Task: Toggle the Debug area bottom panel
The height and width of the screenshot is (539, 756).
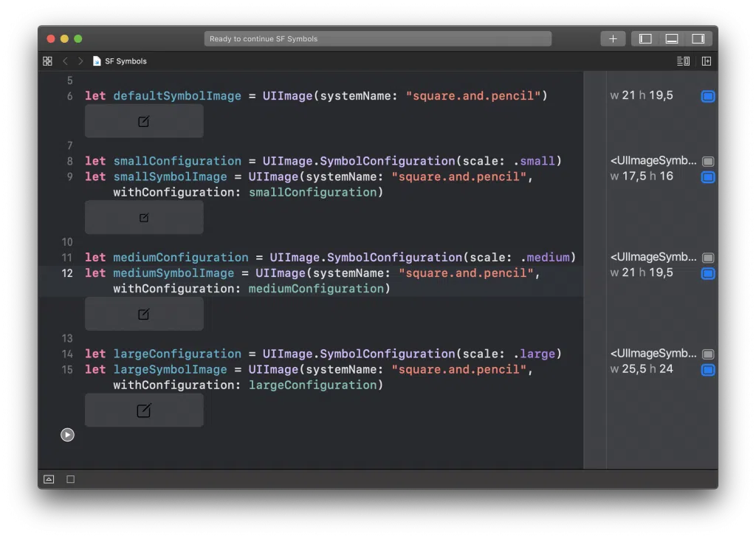Action: click(672, 38)
